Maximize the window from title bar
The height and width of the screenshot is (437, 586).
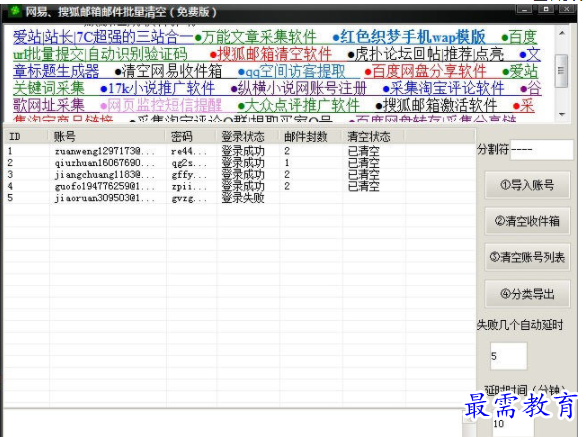tap(545, 9)
